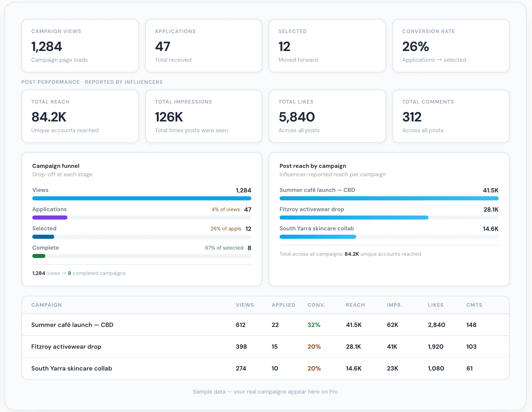Select the Fitzroy activewear drop reach bar
The height and width of the screenshot is (412, 532).
point(354,218)
